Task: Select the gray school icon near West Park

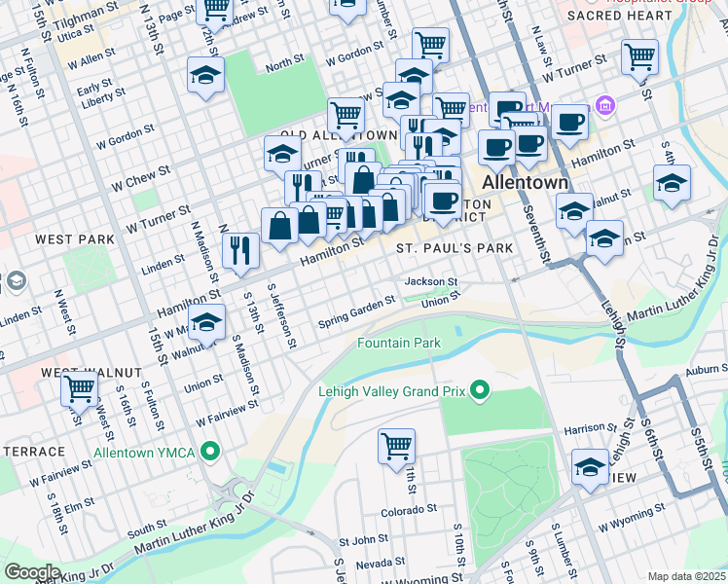Action: pos(17,281)
